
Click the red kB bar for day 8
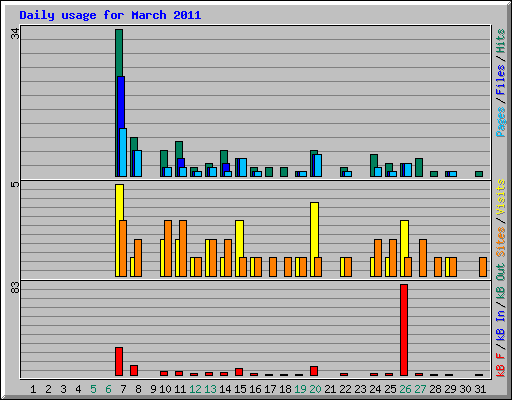pos(134,371)
